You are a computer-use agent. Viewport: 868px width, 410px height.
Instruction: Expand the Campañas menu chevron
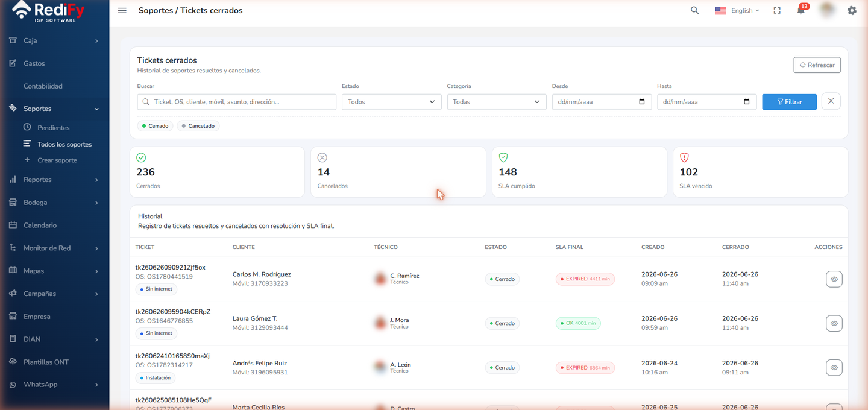coord(96,294)
